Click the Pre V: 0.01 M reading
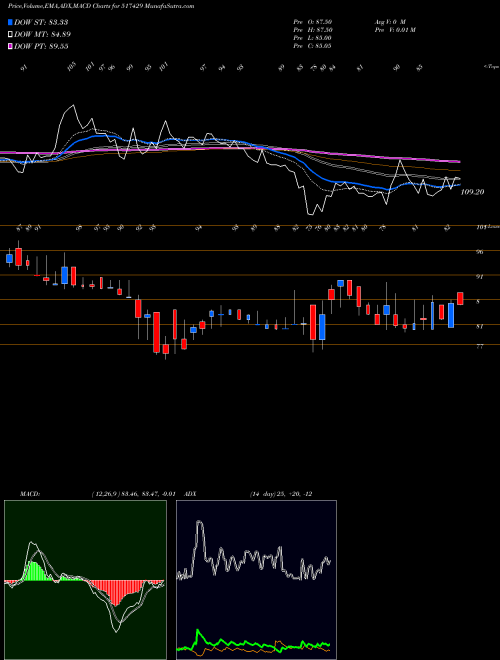 [394, 30]
